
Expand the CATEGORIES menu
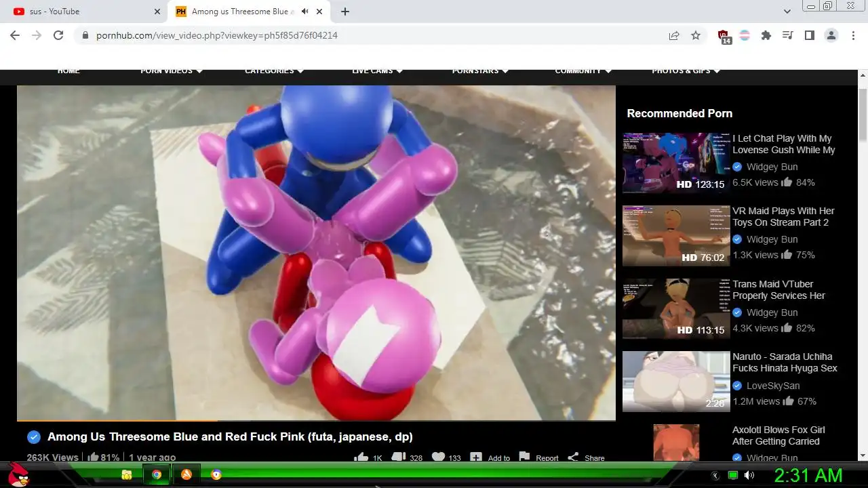point(274,71)
